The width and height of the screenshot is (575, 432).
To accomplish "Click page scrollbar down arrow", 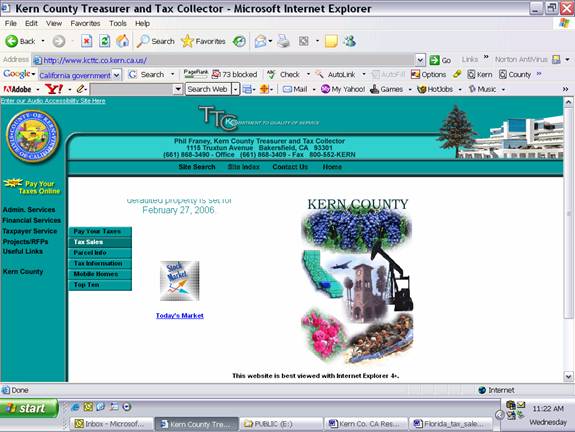I will pos(568,376).
